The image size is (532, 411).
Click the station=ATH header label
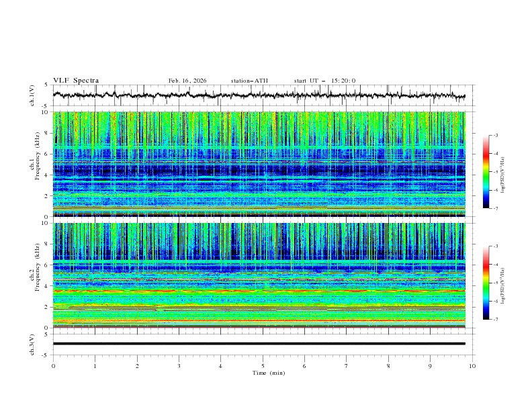tap(249, 81)
